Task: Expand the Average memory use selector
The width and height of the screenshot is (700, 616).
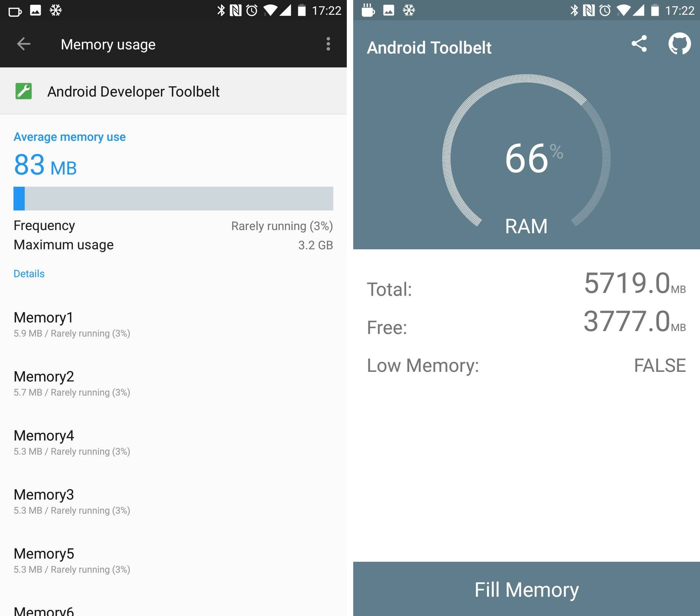Action: [x=70, y=137]
